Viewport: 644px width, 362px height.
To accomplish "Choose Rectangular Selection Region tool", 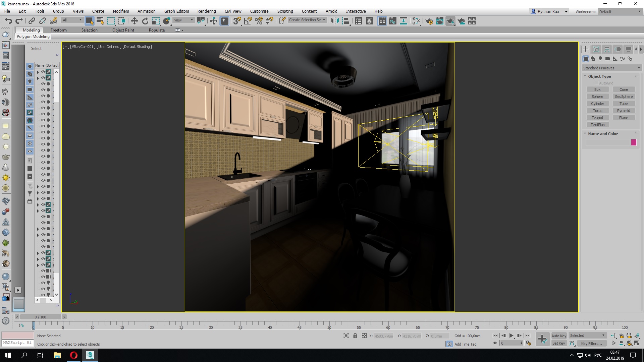I will [x=111, y=21].
